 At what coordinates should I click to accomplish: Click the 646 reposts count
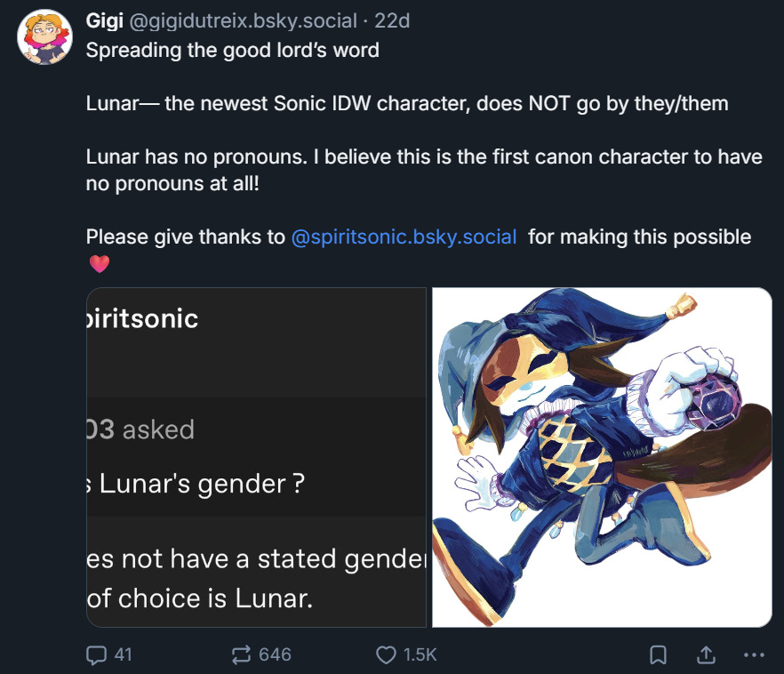[x=275, y=655]
